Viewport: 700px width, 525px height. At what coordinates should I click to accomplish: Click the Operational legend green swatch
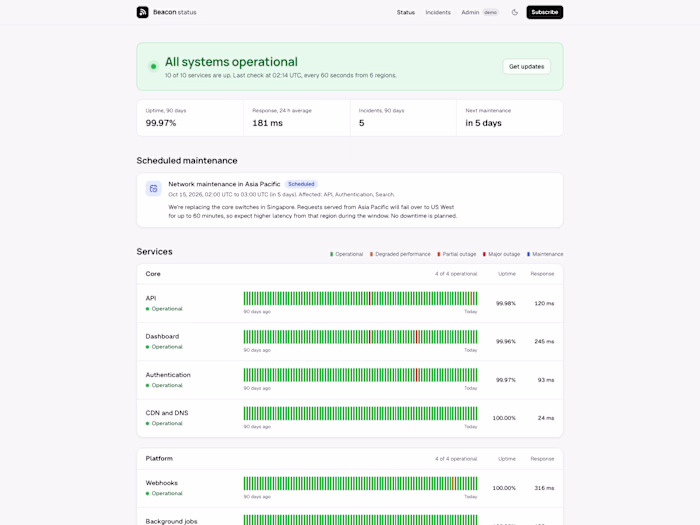point(331,254)
